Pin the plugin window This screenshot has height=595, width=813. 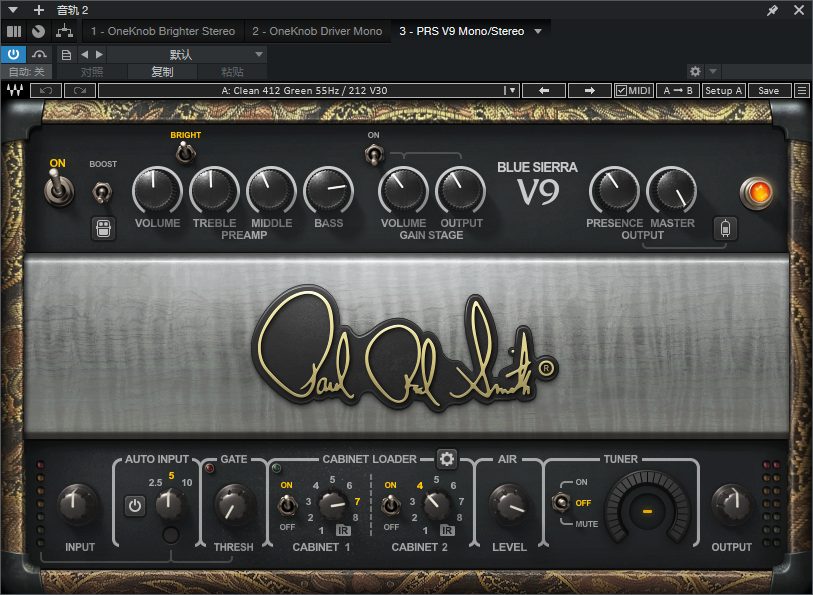tap(773, 10)
